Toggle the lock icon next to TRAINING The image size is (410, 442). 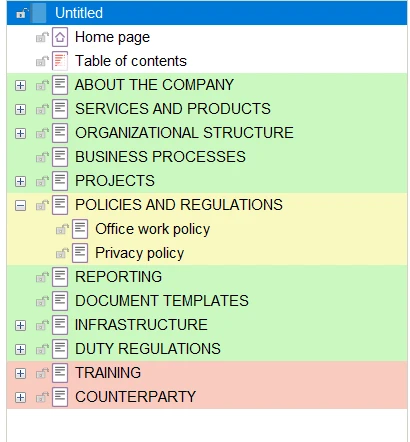[x=42, y=373]
